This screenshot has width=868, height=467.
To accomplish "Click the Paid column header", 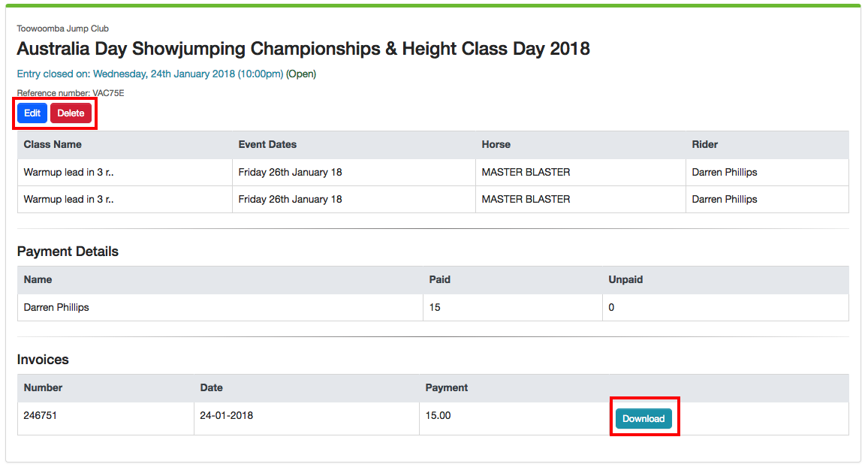I will pyautogui.click(x=440, y=279).
